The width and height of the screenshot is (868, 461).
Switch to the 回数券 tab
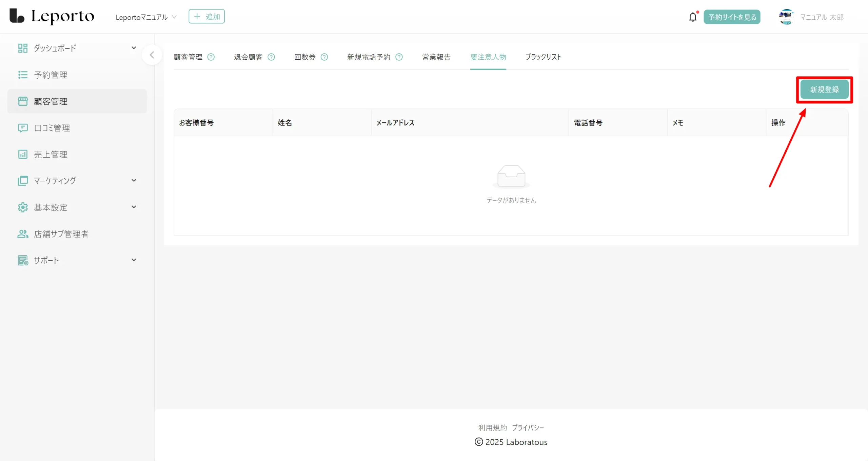(305, 57)
